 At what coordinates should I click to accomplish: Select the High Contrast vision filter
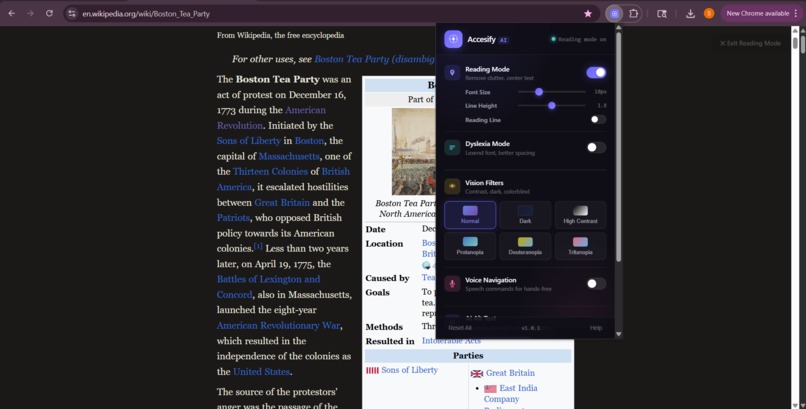point(580,214)
